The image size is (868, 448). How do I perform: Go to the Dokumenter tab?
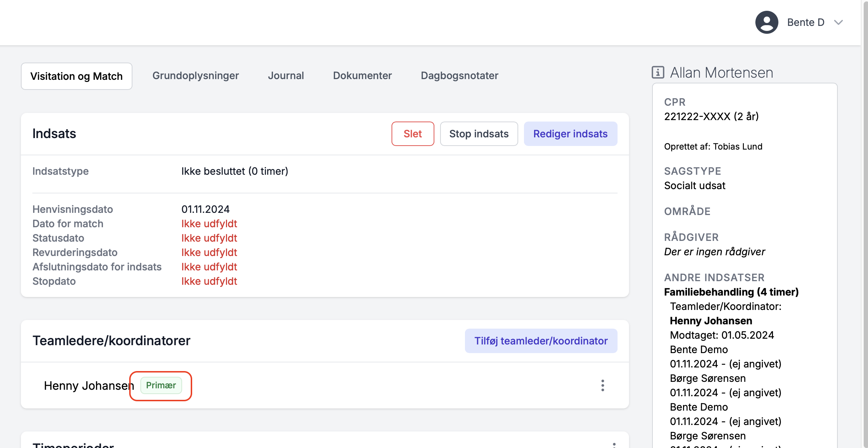tap(362, 76)
